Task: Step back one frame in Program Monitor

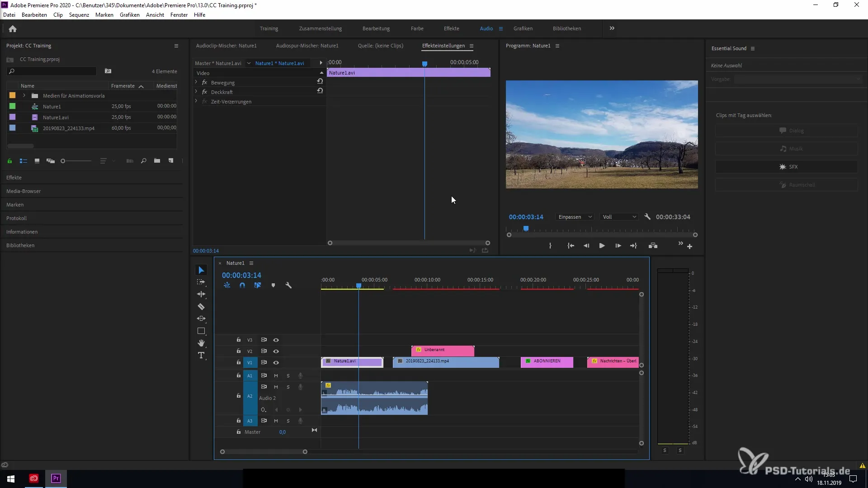Action: click(586, 246)
